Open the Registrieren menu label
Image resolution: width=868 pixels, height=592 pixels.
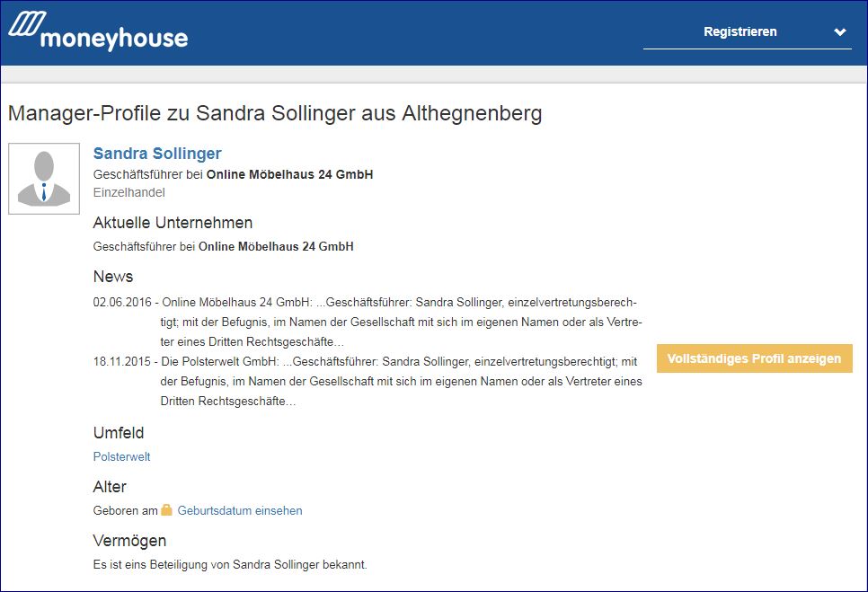coord(740,32)
